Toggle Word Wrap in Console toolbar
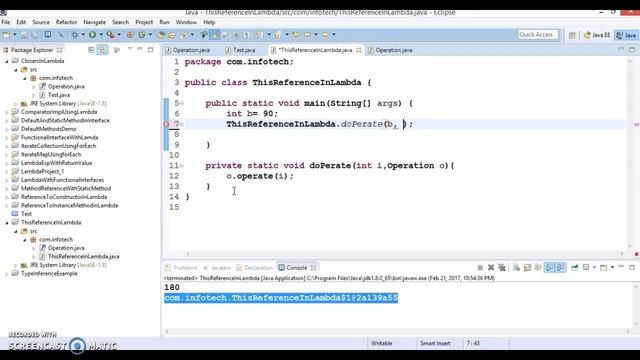This screenshot has height=360, width=640. 538,268
